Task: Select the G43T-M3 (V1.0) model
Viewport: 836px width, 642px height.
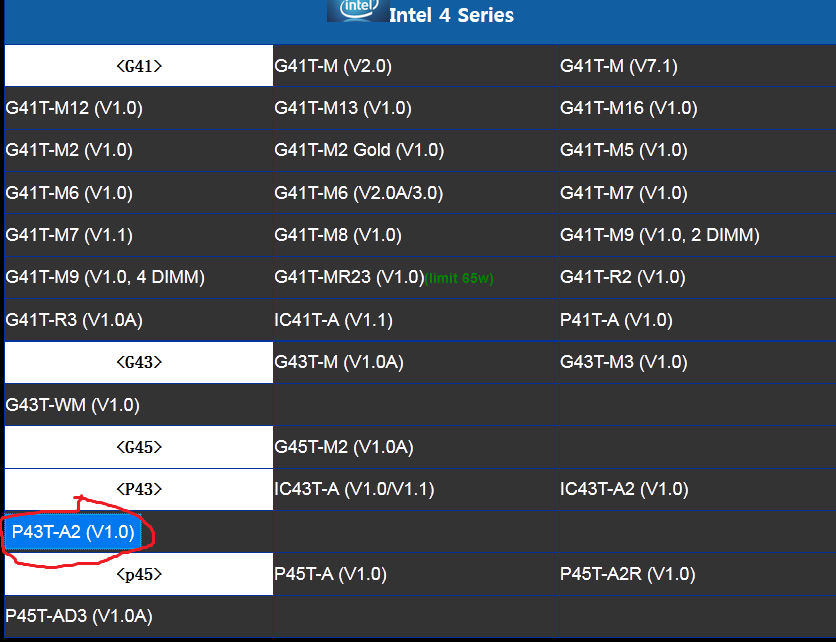Action: [x=624, y=362]
